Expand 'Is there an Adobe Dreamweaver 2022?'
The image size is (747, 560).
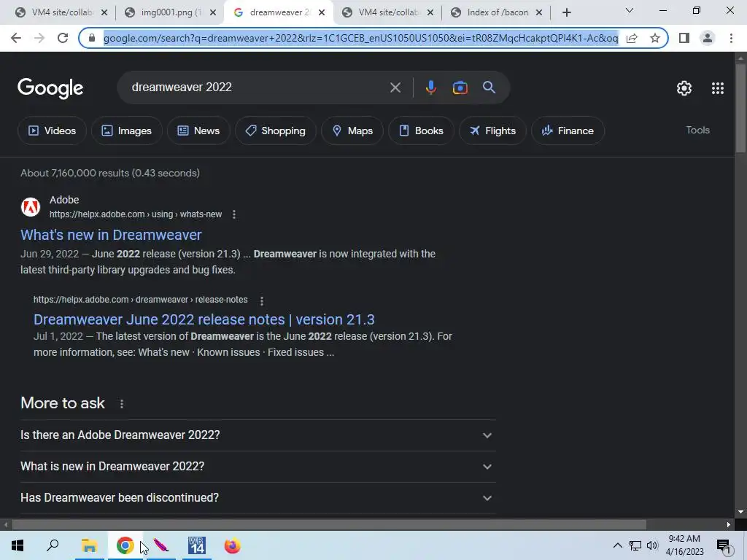258,435
